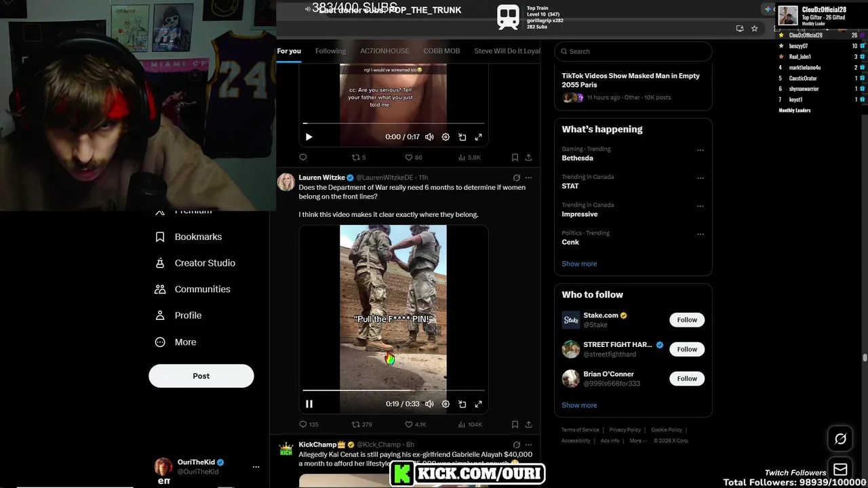
Task: Play the top video at 0:00 / 0:17
Action: [x=309, y=137]
